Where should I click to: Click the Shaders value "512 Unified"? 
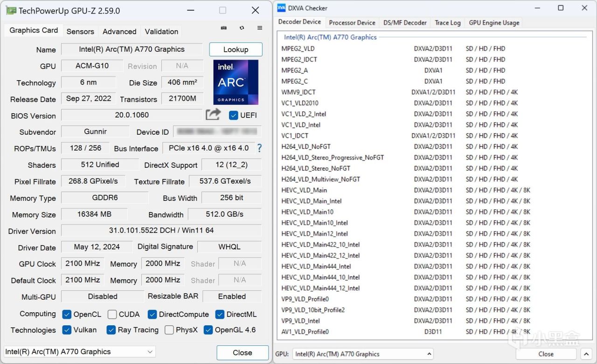click(x=100, y=165)
